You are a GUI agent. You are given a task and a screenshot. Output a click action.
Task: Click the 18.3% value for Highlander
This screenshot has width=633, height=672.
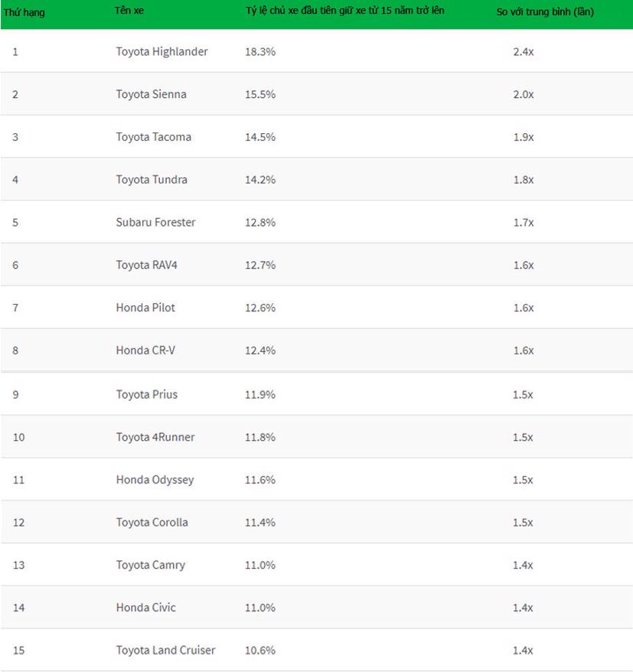coord(260,51)
